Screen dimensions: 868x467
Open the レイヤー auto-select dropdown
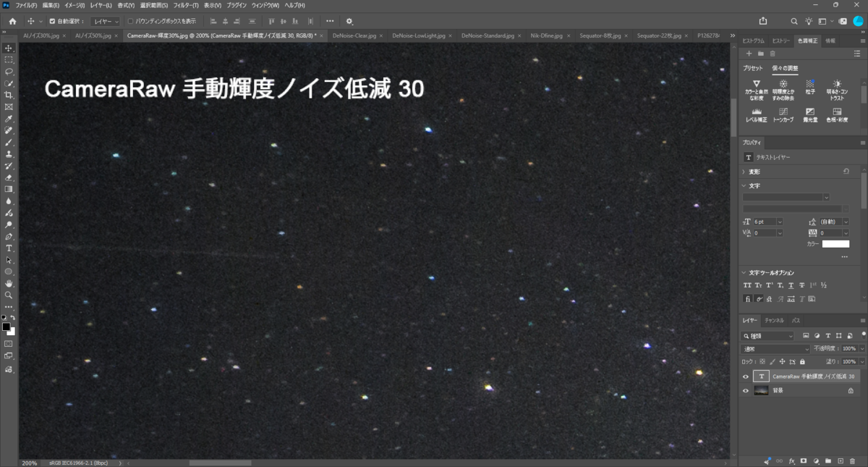pyautogui.click(x=106, y=21)
